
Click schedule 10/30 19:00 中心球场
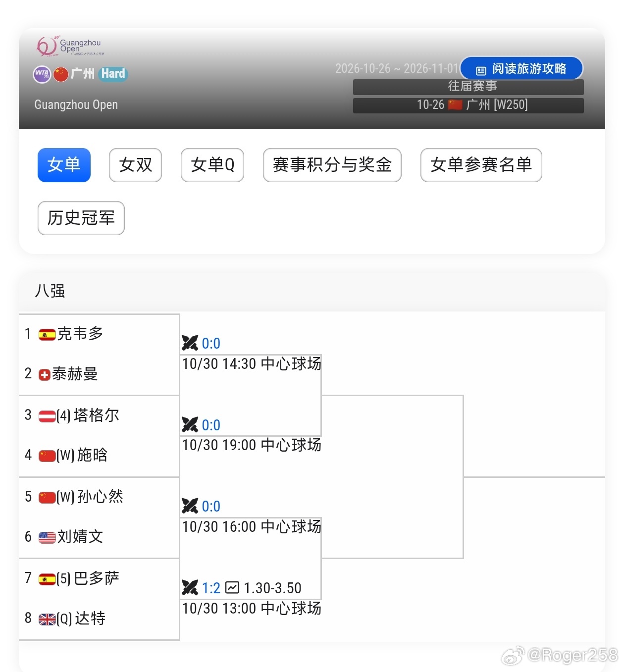pos(252,445)
